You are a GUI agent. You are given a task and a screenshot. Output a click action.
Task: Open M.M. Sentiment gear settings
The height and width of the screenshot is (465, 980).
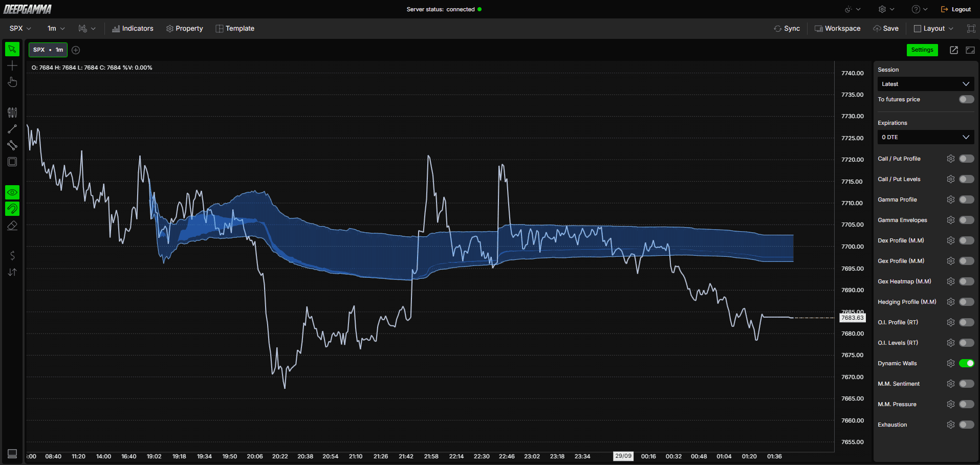(x=951, y=384)
